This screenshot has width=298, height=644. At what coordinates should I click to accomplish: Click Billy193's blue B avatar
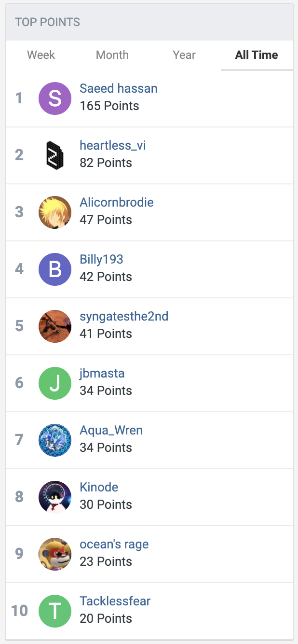click(x=55, y=269)
